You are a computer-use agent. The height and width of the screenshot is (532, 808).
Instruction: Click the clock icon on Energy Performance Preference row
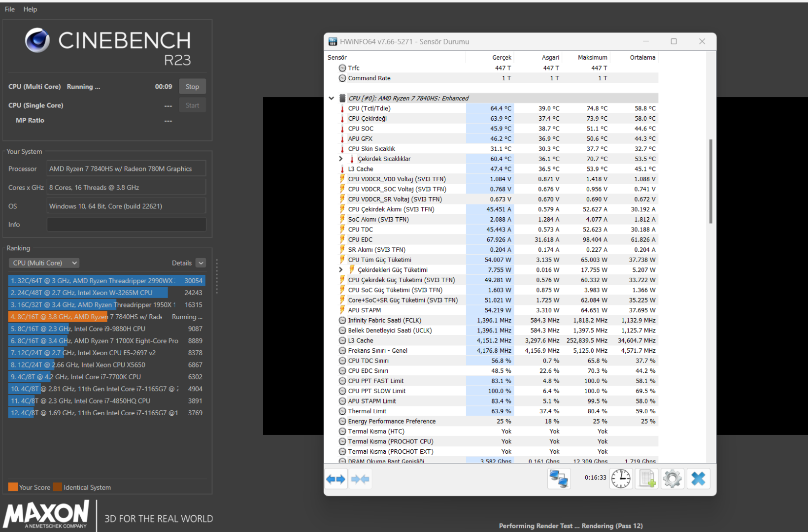pyautogui.click(x=342, y=421)
